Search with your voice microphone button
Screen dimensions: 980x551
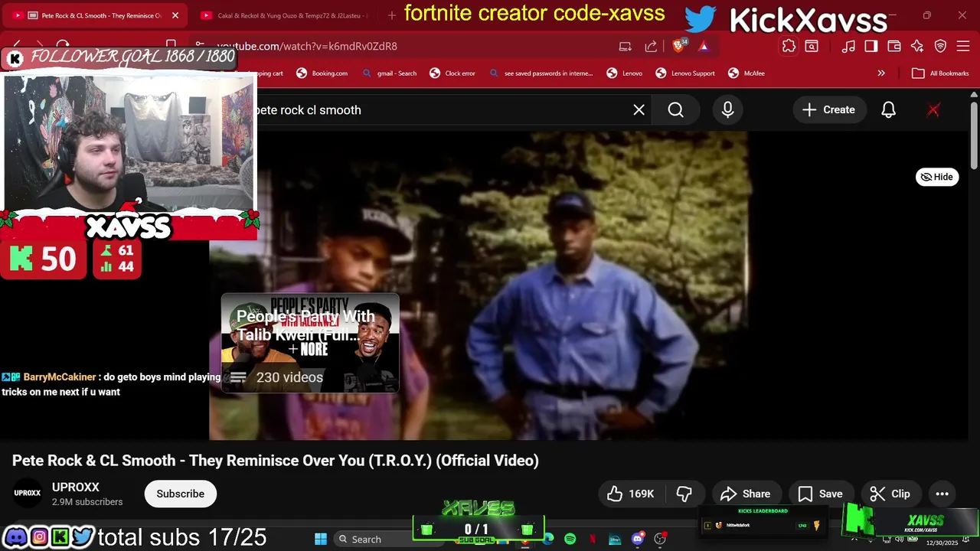(x=727, y=110)
